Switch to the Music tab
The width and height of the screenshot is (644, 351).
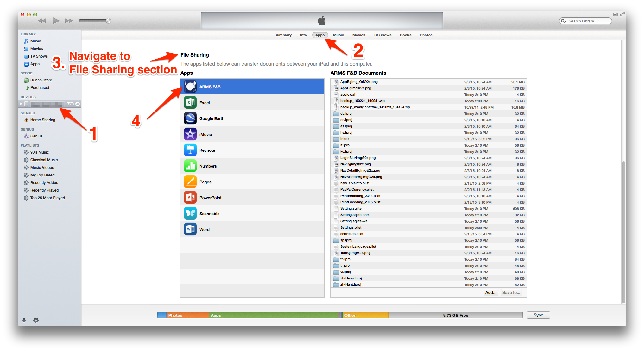[x=338, y=35]
